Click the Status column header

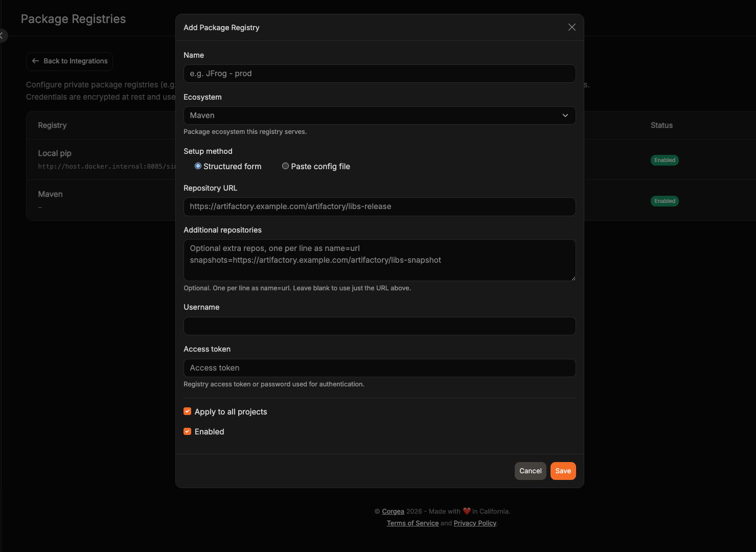pyautogui.click(x=661, y=125)
